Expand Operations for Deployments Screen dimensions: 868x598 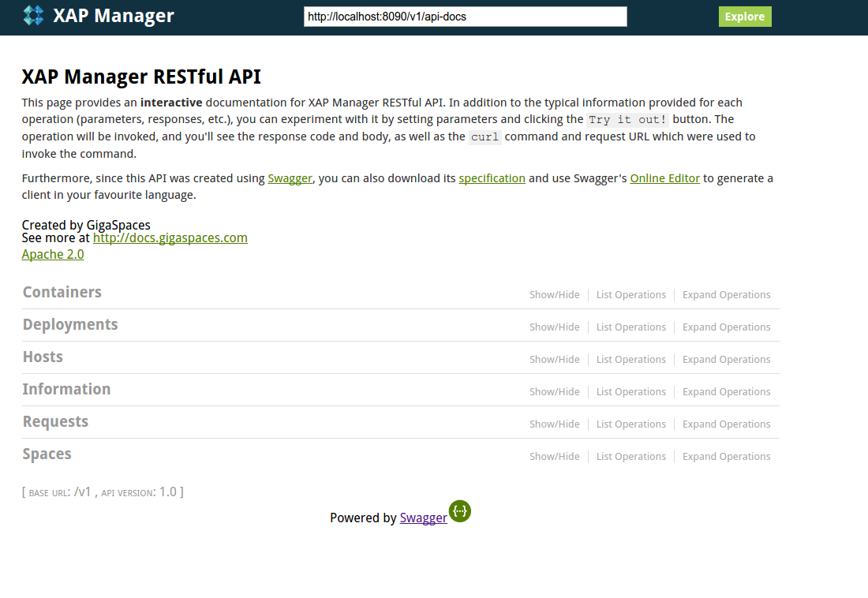(726, 327)
